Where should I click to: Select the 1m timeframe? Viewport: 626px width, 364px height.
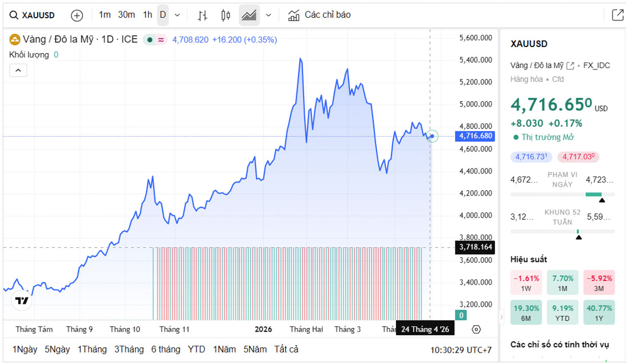pos(105,15)
